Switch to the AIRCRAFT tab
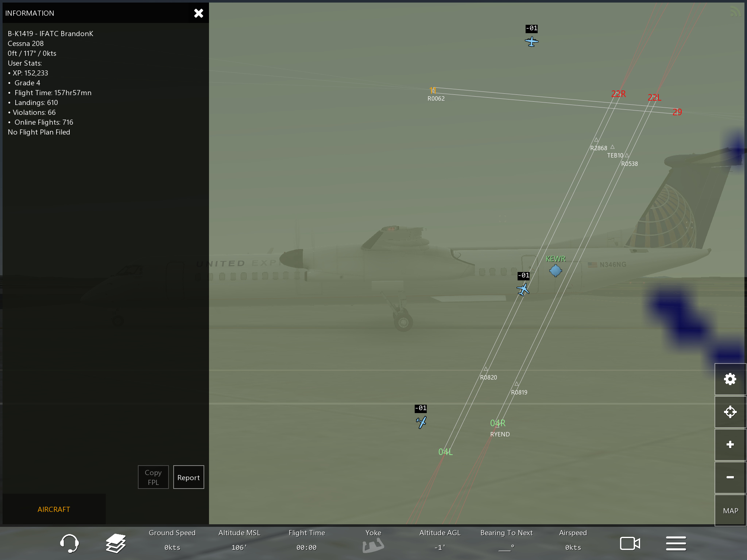 tap(54, 509)
